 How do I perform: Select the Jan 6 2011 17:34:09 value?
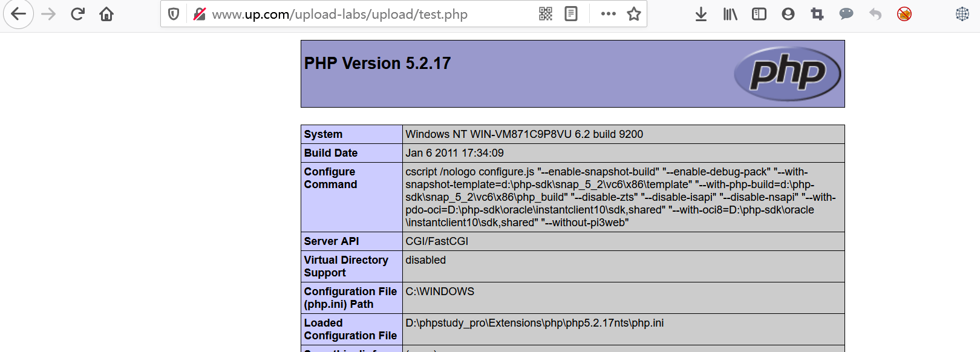click(x=454, y=153)
